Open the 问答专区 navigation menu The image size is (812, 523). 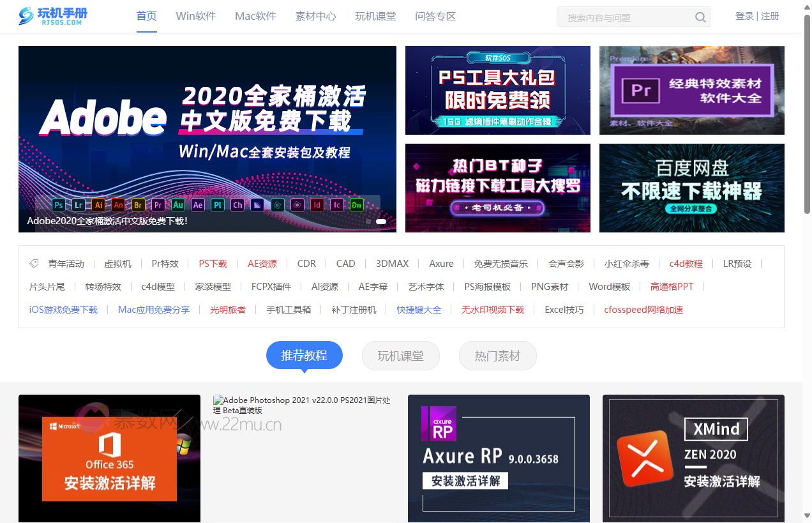435,16
